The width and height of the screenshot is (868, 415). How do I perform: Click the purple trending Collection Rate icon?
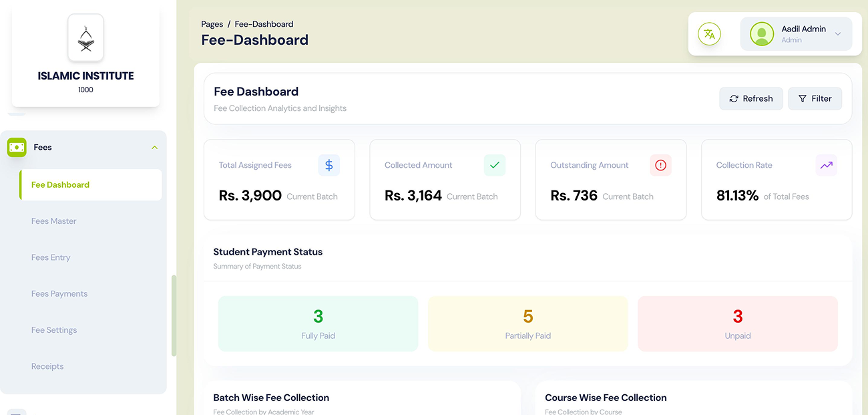tap(826, 165)
